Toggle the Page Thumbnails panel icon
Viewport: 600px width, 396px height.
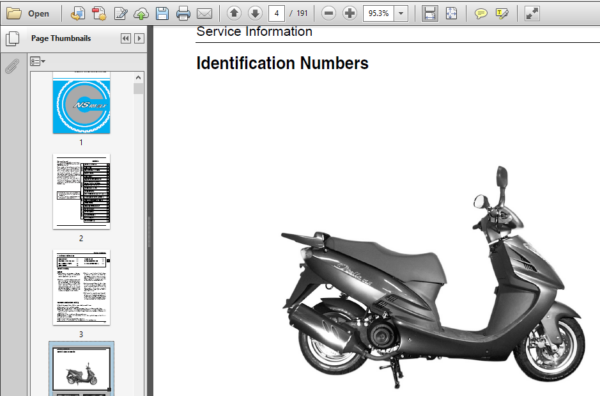(x=13, y=38)
